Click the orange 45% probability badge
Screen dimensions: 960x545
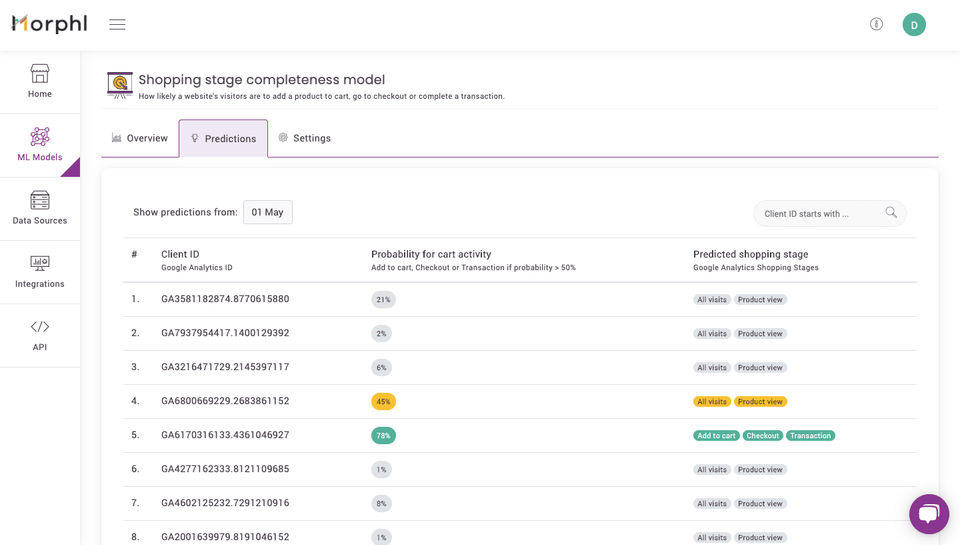383,402
